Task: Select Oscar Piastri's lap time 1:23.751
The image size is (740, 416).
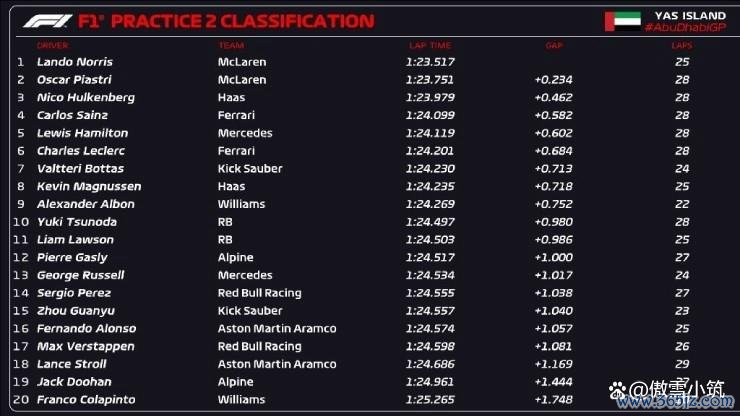Action: [430, 80]
